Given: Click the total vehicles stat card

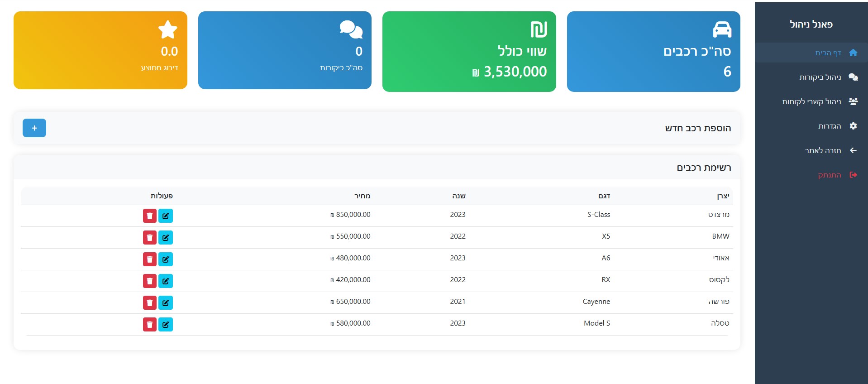Looking at the screenshot, I should (x=653, y=52).
